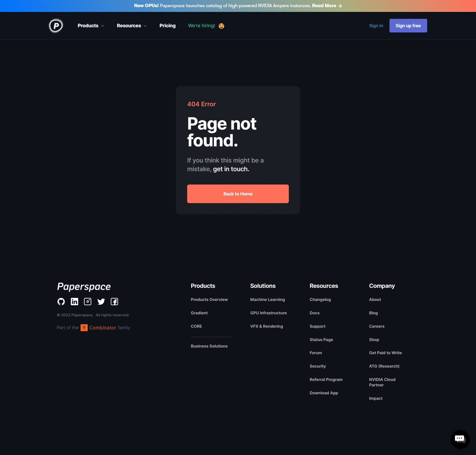Open Machine Learning solutions link

(268, 300)
